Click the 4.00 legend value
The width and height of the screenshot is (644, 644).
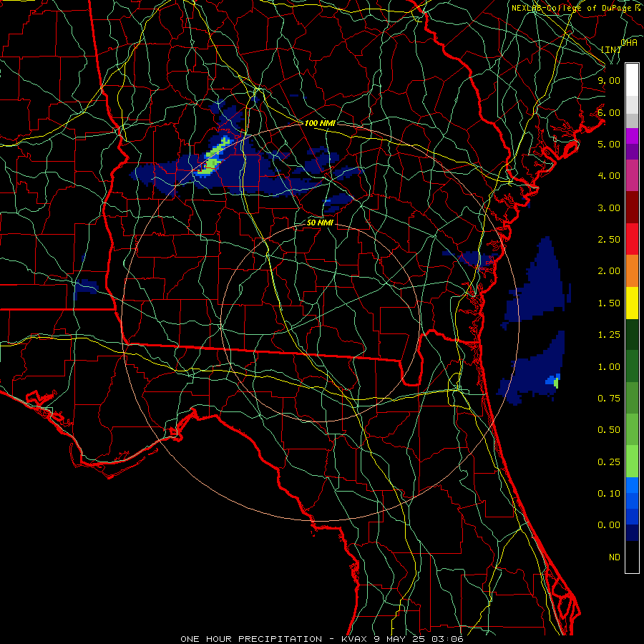click(609, 176)
